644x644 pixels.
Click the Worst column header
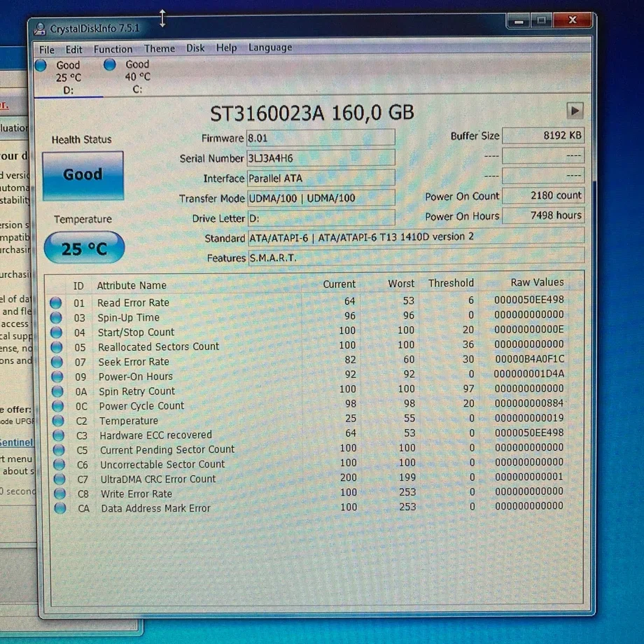(401, 283)
